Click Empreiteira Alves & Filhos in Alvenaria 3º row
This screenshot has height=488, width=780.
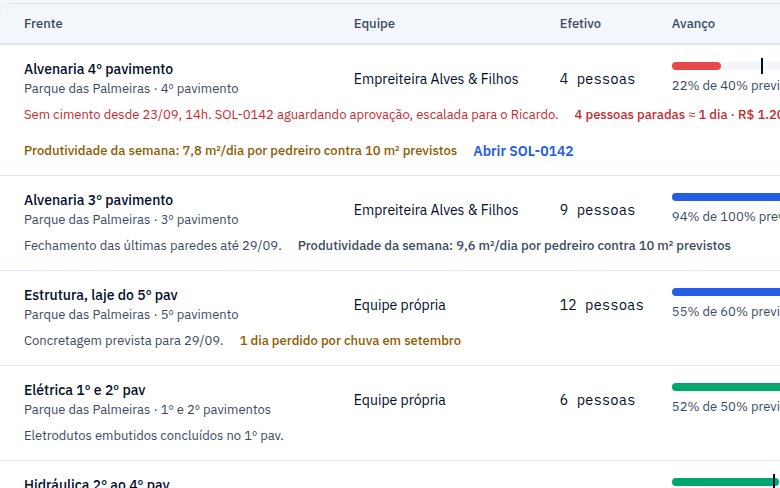point(436,210)
